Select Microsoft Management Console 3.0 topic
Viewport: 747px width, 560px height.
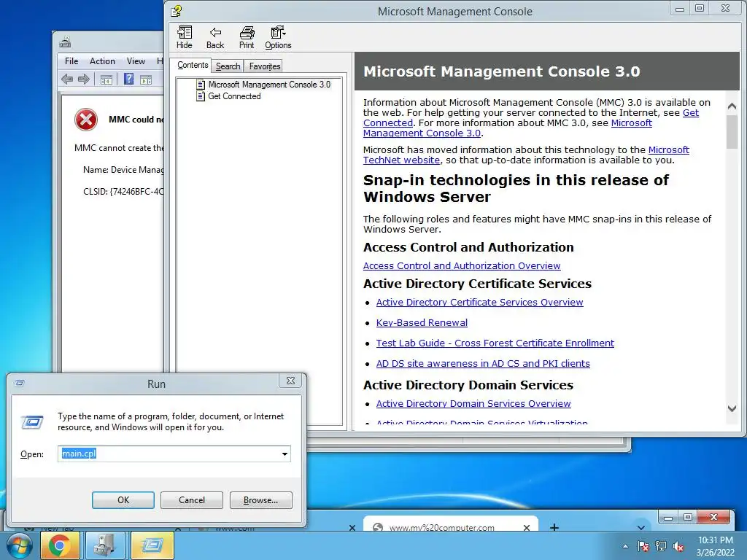[269, 85]
